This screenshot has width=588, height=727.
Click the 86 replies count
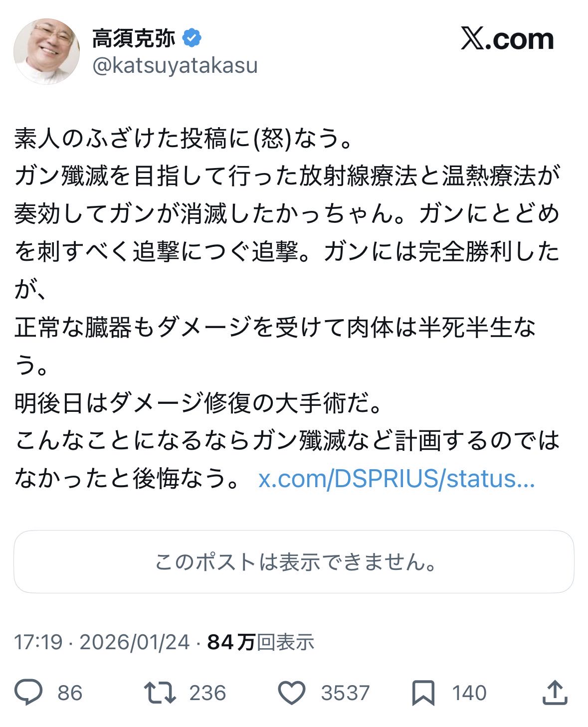point(70,693)
